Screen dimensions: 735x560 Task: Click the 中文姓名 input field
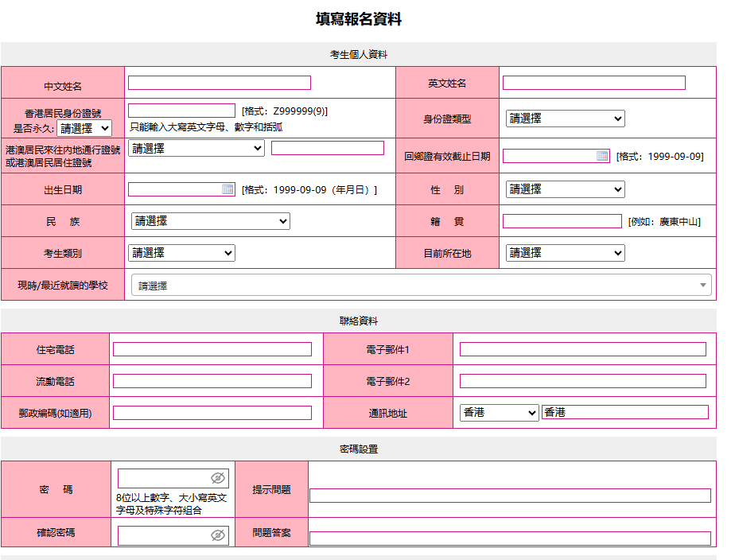tap(219, 83)
